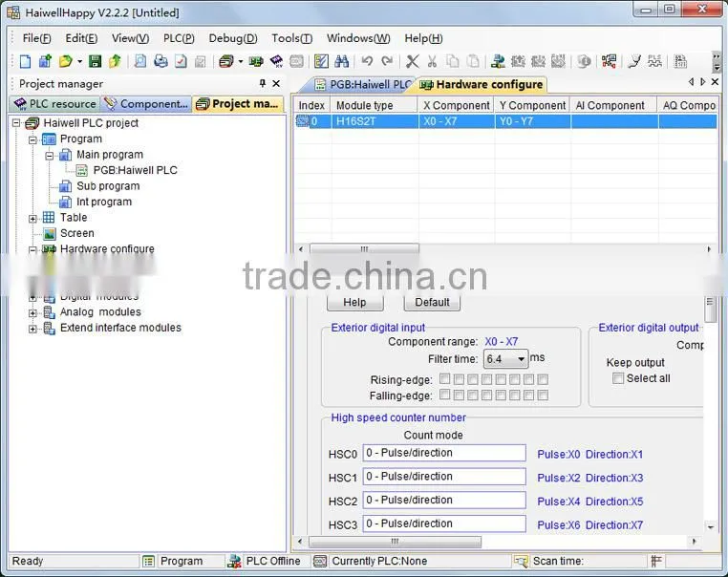Click the New file toolbar icon
The width and height of the screenshot is (728, 577).
[x=26, y=61]
